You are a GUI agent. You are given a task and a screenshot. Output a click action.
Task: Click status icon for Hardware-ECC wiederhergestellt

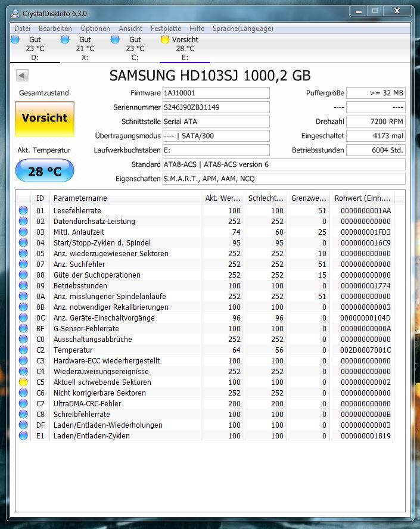click(23, 360)
